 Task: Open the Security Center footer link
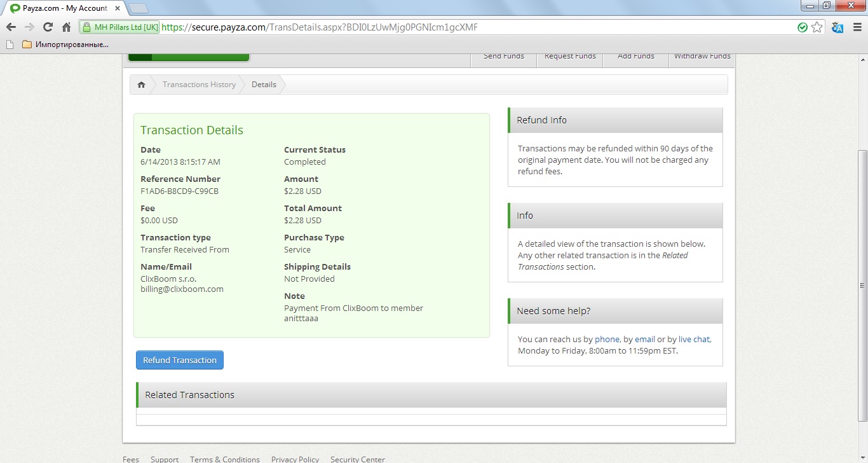click(358, 459)
